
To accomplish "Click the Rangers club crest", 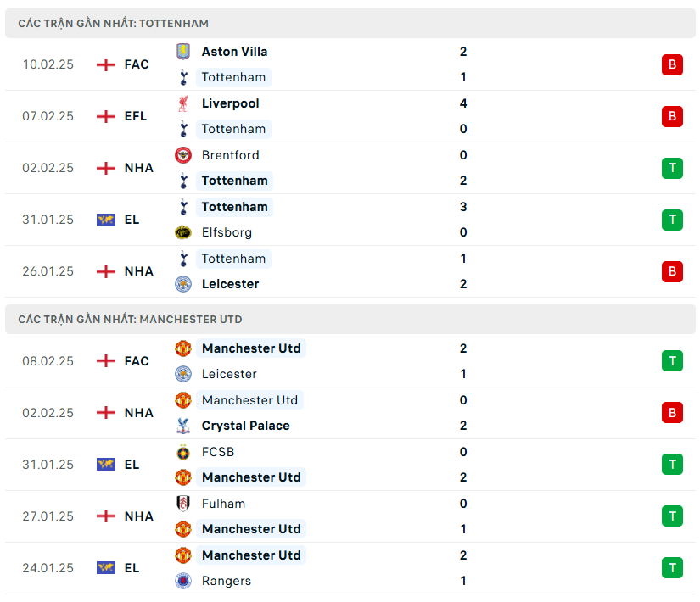I will tap(183, 581).
